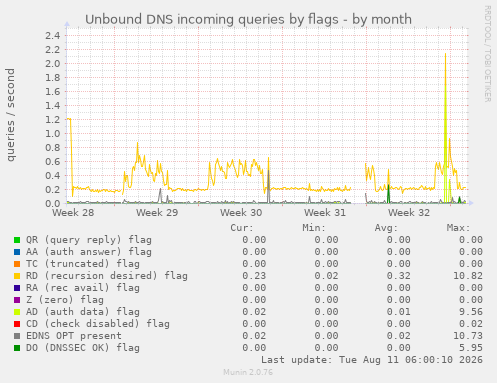
Task: Click the Z flag purple color swatch
Action: [x=17, y=300]
